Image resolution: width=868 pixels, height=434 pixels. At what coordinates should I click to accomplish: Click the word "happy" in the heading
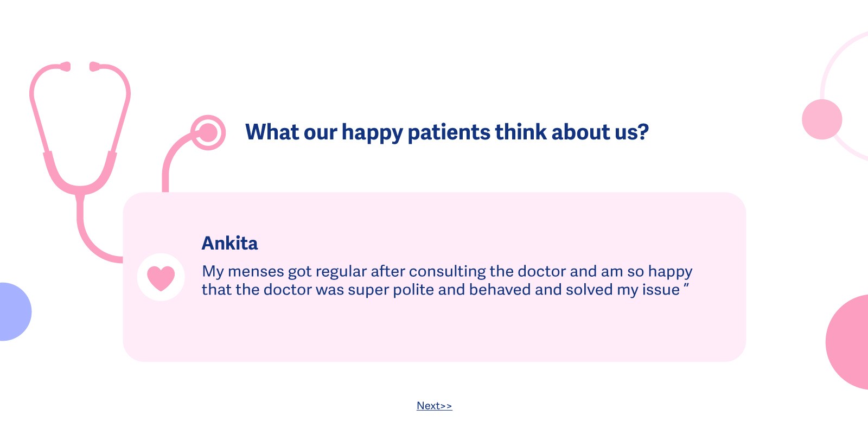(372, 133)
